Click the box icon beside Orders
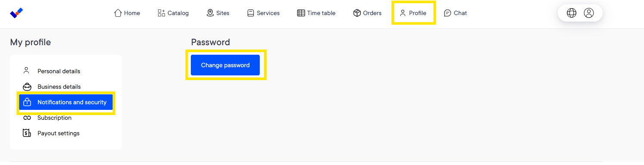Image resolution: width=644 pixels, height=165 pixels. 357,13
